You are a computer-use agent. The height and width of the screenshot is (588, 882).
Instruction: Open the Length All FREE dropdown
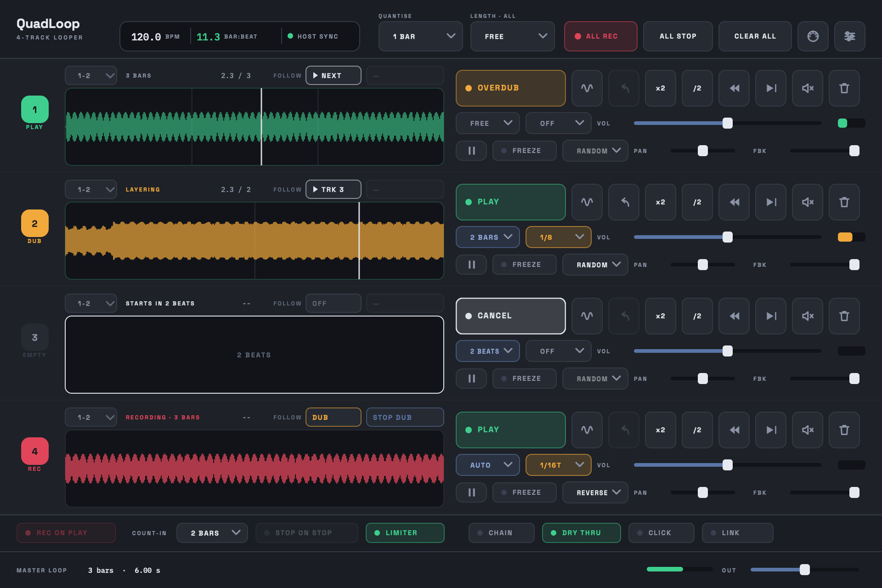(512, 36)
